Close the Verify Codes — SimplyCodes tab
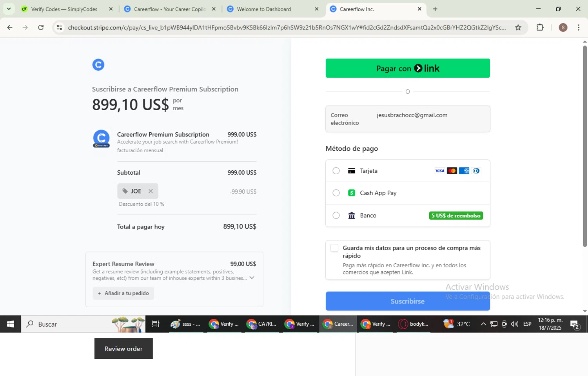Viewport: 588px width, 376px height. (x=111, y=9)
